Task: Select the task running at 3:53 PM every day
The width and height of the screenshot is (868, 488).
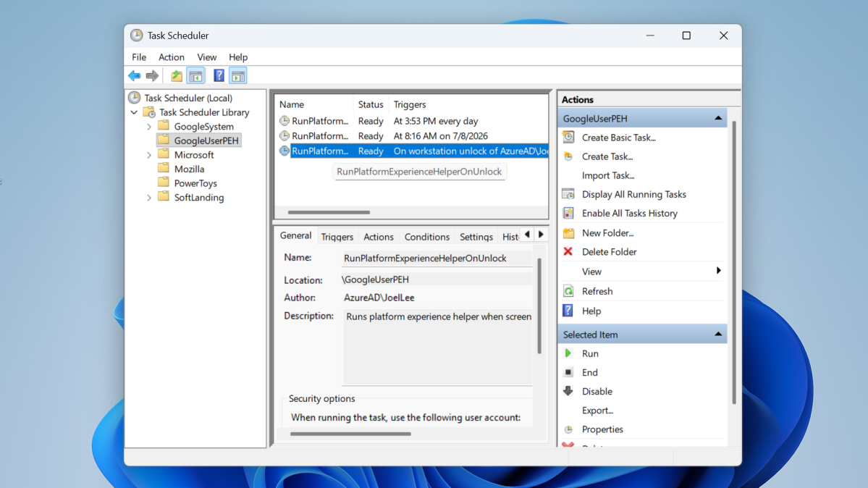Action: click(x=413, y=121)
